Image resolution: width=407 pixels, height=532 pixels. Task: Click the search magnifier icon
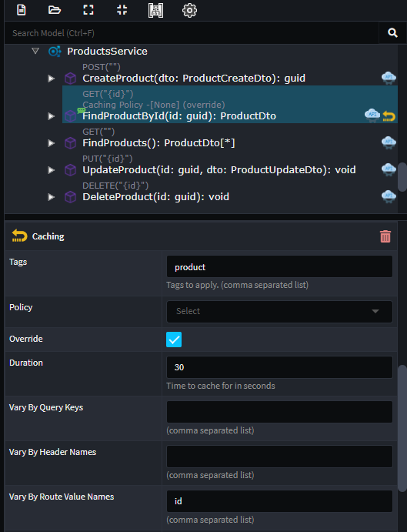(x=392, y=33)
